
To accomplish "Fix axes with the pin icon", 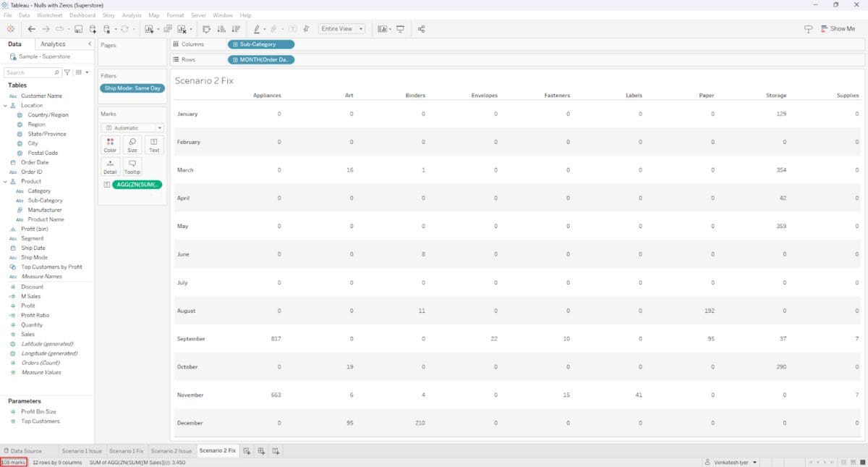I will [x=306, y=29].
